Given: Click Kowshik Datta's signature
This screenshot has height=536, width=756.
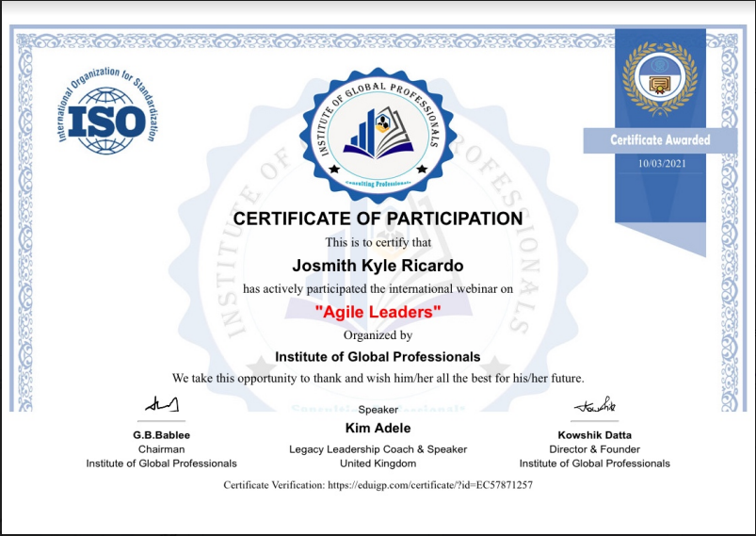Looking at the screenshot, I should pyautogui.click(x=595, y=405).
